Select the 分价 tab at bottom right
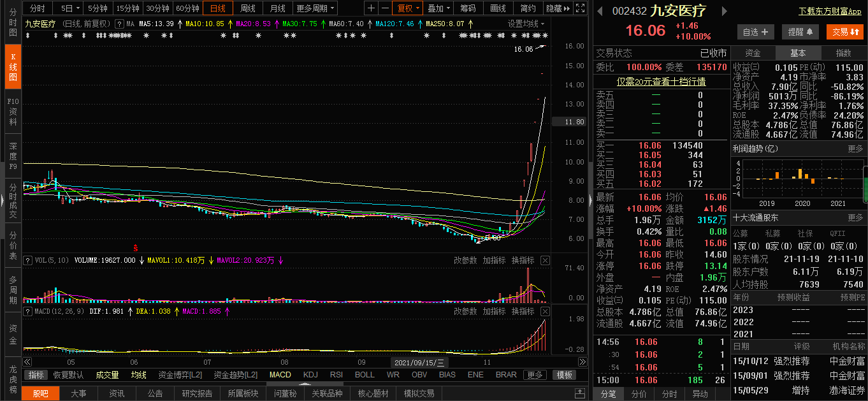 (639, 394)
